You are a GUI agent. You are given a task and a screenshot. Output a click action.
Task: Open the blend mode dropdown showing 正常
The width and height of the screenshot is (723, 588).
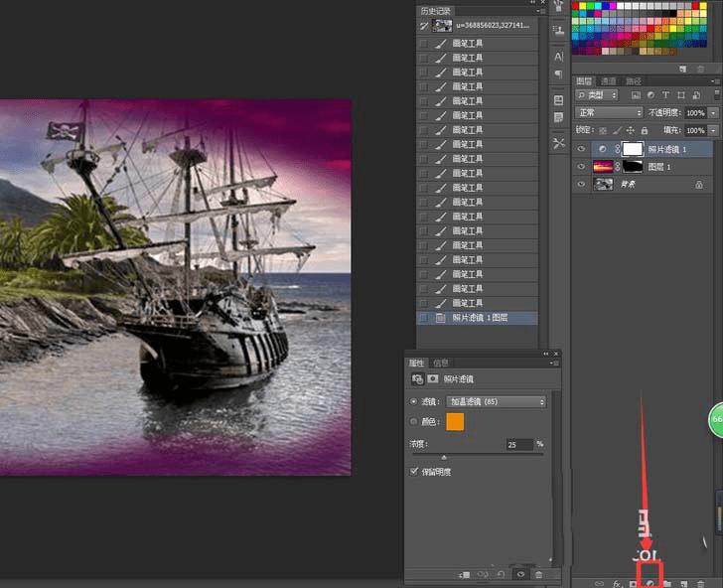point(609,113)
